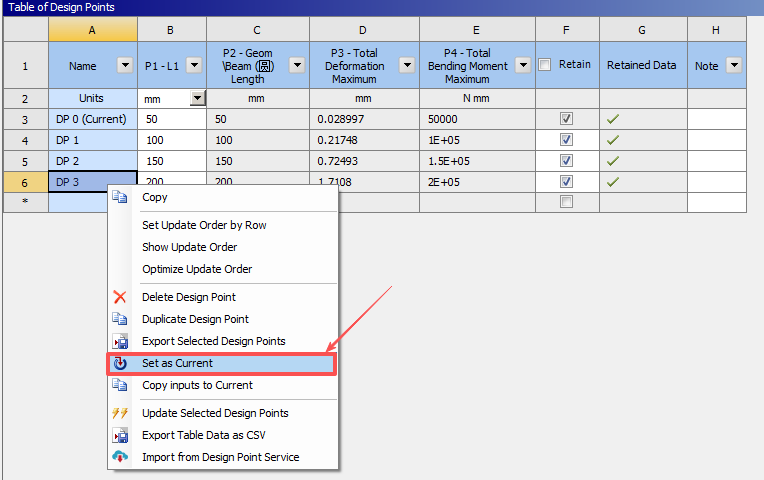Click the green checkmark in DP 3 row
Screen dimensions: 764x480
coord(613,182)
